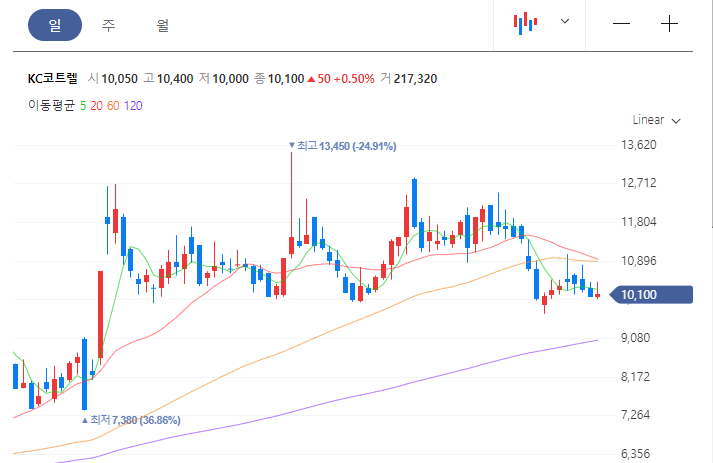This screenshot has width=713, height=463.
Task: Click the +0.50% change value
Action: 354,79
